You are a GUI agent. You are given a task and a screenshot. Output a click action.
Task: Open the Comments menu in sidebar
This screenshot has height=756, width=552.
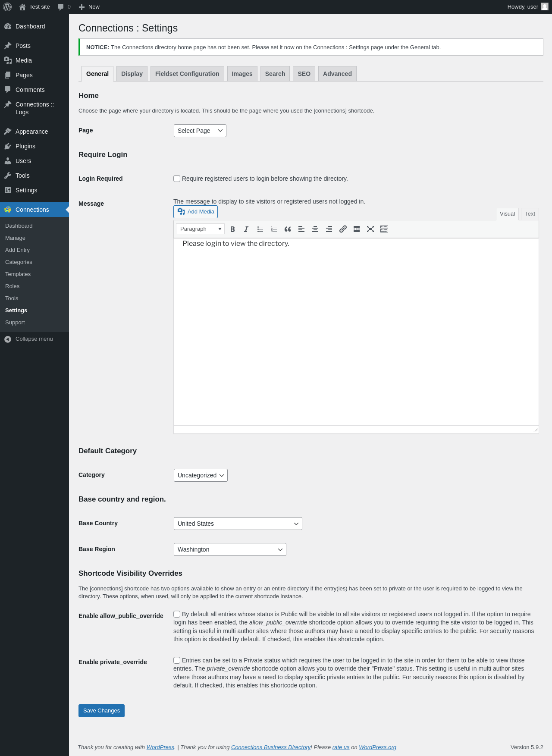pyautogui.click(x=34, y=90)
